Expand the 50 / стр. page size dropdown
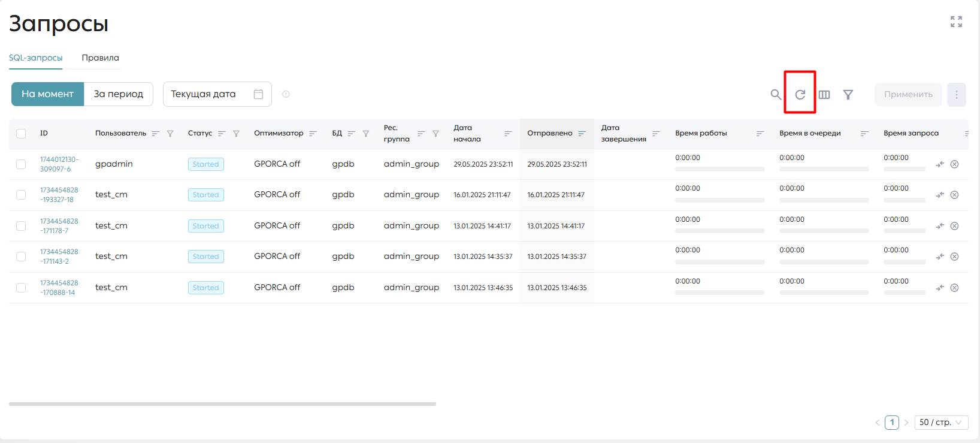 click(x=942, y=423)
